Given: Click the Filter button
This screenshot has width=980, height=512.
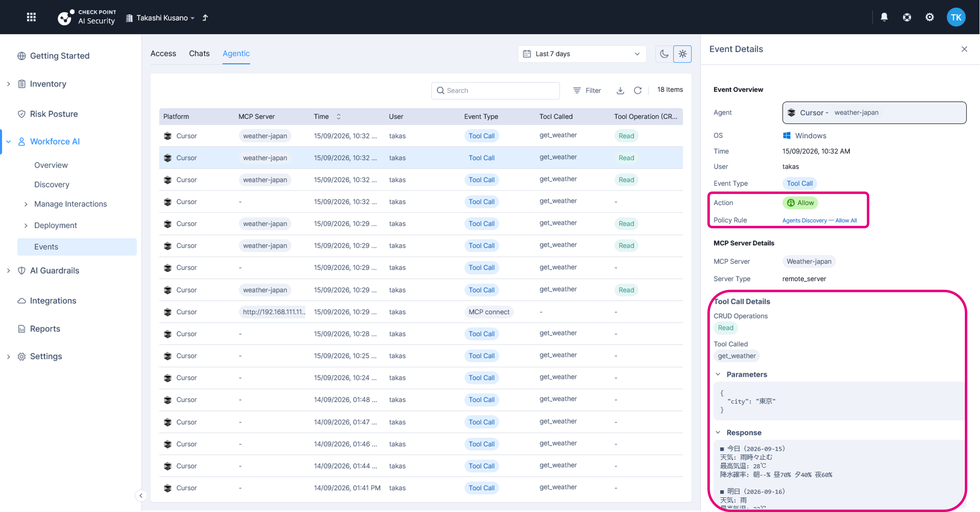Looking at the screenshot, I should pyautogui.click(x=587, y=91).
